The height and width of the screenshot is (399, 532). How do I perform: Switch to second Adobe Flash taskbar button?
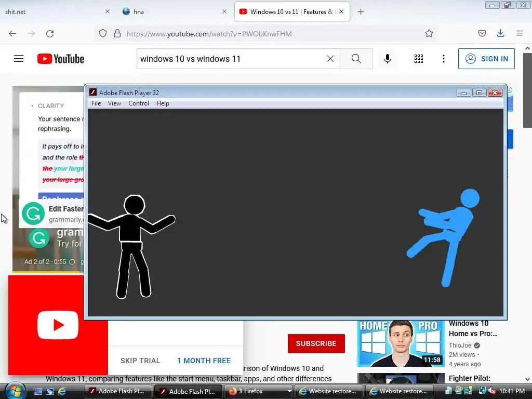[188, 391]
